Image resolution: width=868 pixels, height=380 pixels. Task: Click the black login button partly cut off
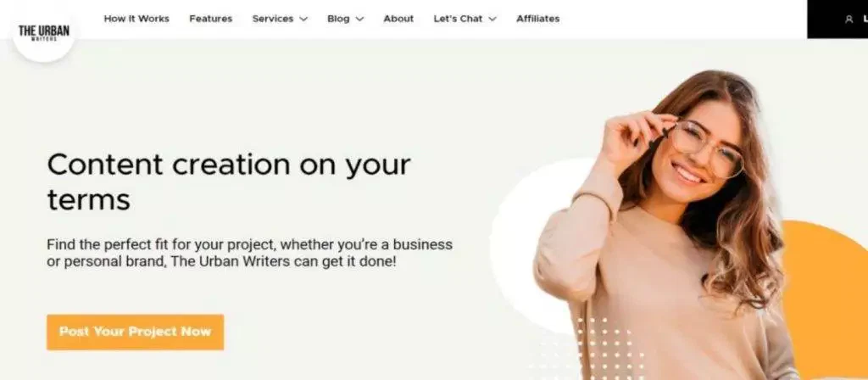click(x=837, y=20)
